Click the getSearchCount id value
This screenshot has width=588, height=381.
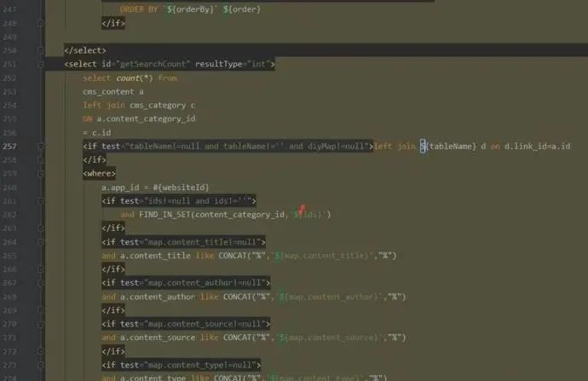click(153, 64)
